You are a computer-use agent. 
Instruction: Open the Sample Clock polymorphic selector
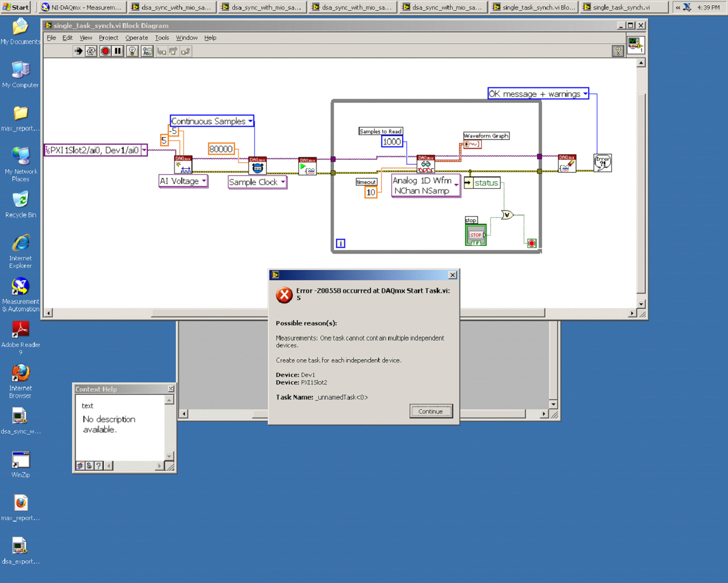(x=283, y=182)
